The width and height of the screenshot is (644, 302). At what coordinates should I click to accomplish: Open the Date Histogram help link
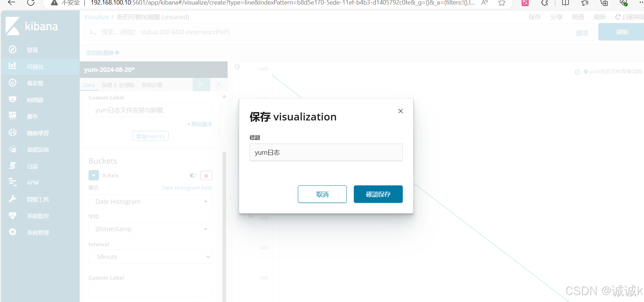[x=187, y=188]
